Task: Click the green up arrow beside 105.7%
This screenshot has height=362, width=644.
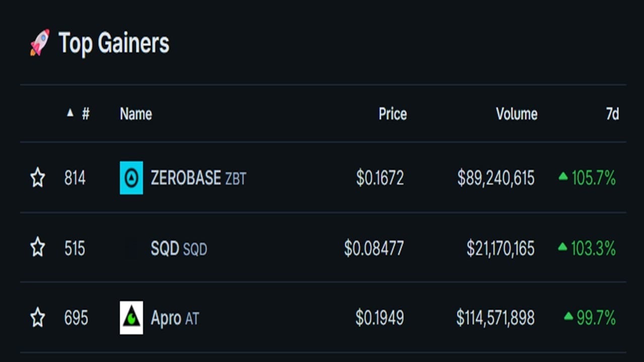Action: pos(563,176)
